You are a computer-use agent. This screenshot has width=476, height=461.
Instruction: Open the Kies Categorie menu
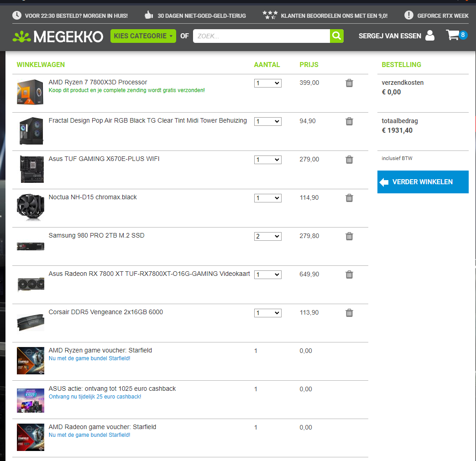[143, 36]
